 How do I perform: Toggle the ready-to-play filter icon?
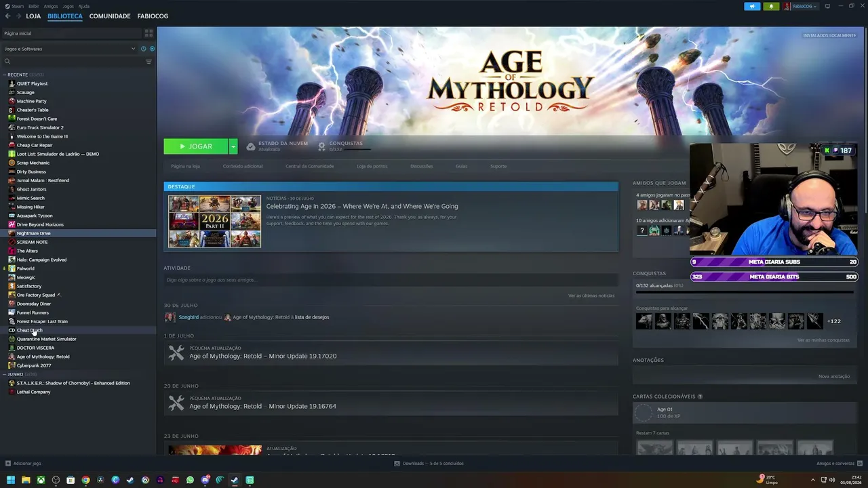pos(152,49)
